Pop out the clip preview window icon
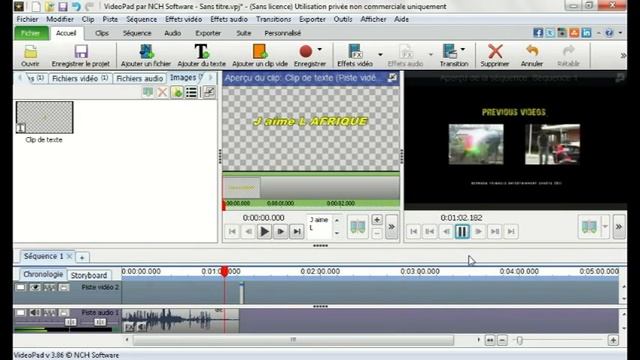This screenshot has height=360, width=640. [x=392, y=78]
